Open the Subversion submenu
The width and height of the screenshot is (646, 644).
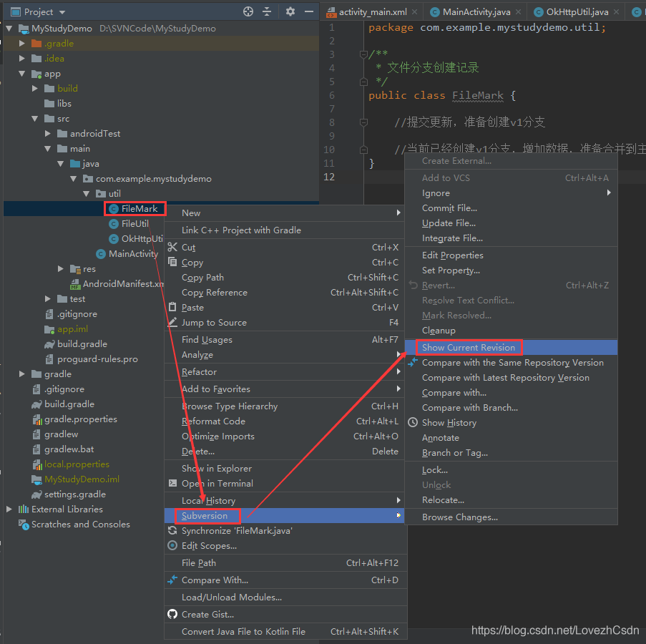[284, 515]
